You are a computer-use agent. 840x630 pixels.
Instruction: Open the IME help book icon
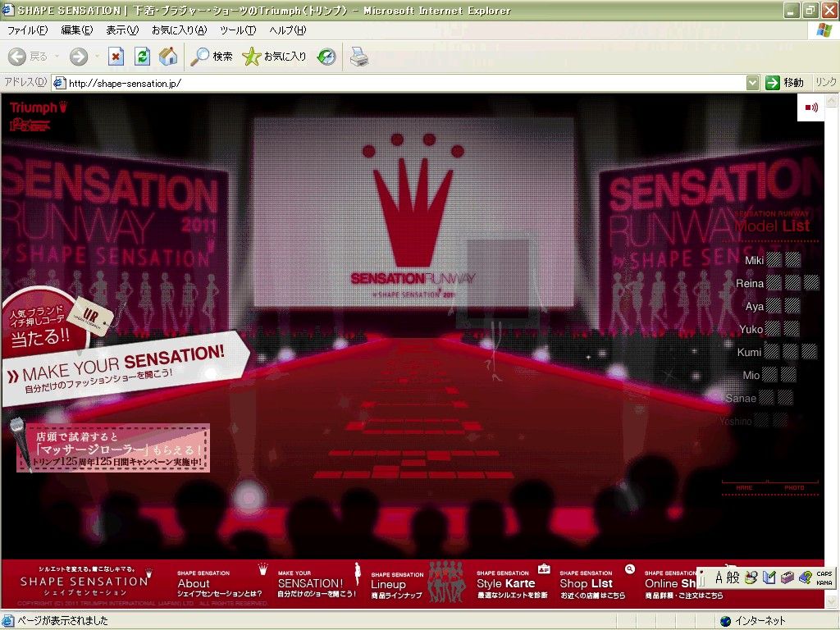click(806, 577)
